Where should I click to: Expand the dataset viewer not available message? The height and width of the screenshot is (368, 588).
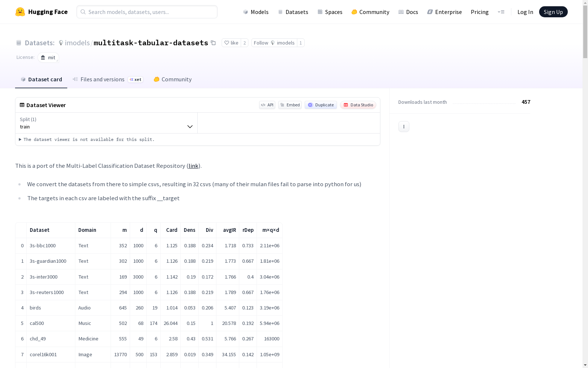pyautogui.click(x=87, y=139)
